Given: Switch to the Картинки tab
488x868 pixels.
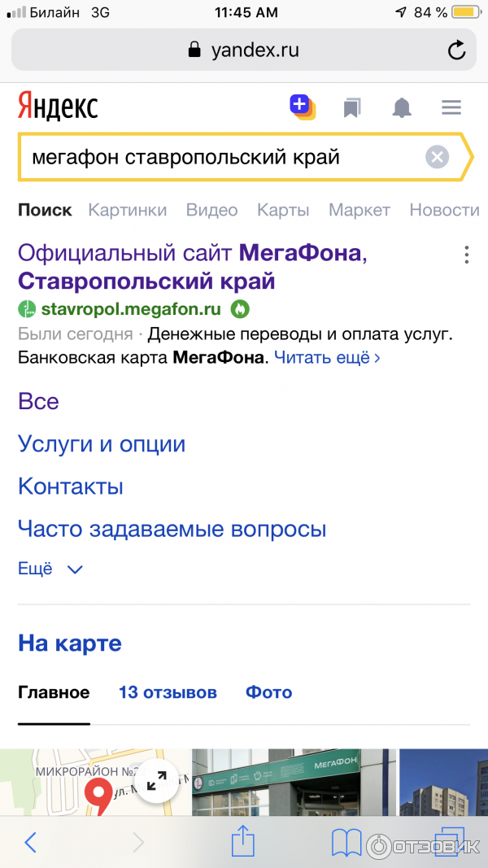Looking at the screenshot, I should (128, 210).
